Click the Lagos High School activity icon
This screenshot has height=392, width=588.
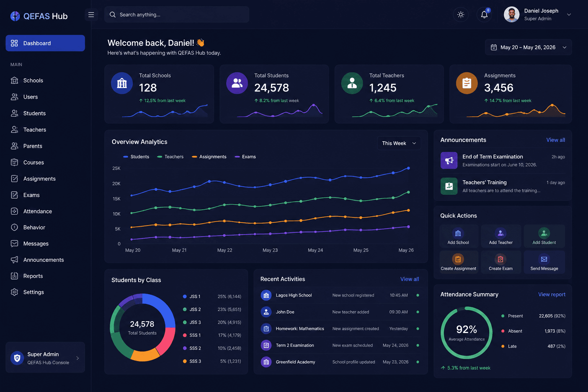(x=266, y=295)
